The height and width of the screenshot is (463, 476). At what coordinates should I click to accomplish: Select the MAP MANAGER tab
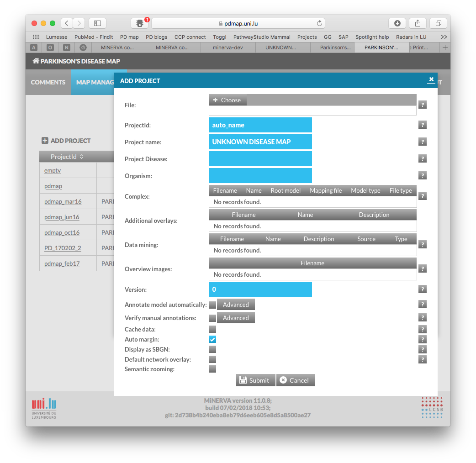coord(93,82)
